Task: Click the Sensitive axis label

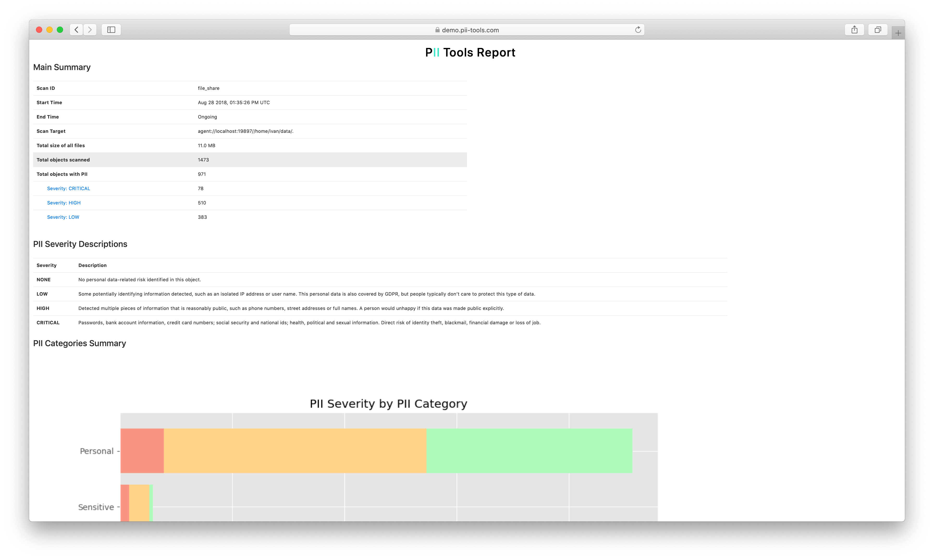Action: tap(96, 507)
